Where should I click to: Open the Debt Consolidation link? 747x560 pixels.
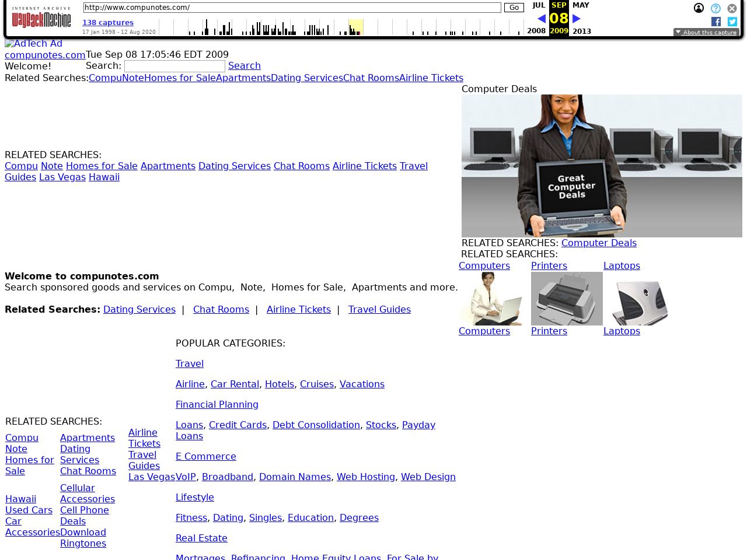click(316, 425)
